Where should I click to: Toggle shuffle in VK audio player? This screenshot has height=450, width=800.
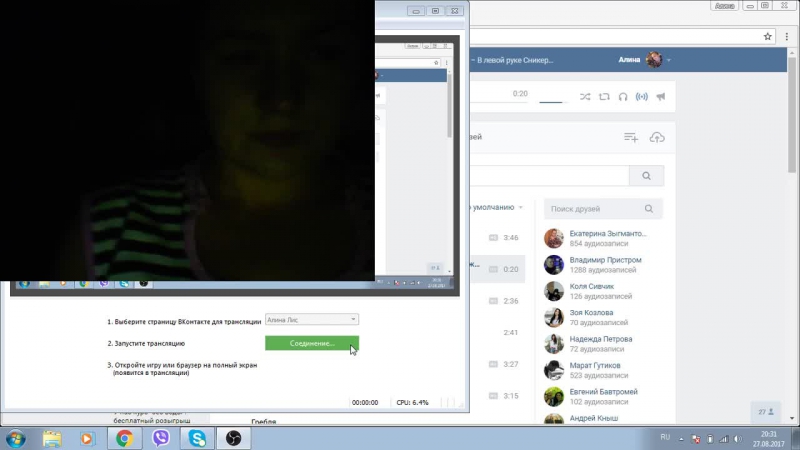click(x=585, y=96)
